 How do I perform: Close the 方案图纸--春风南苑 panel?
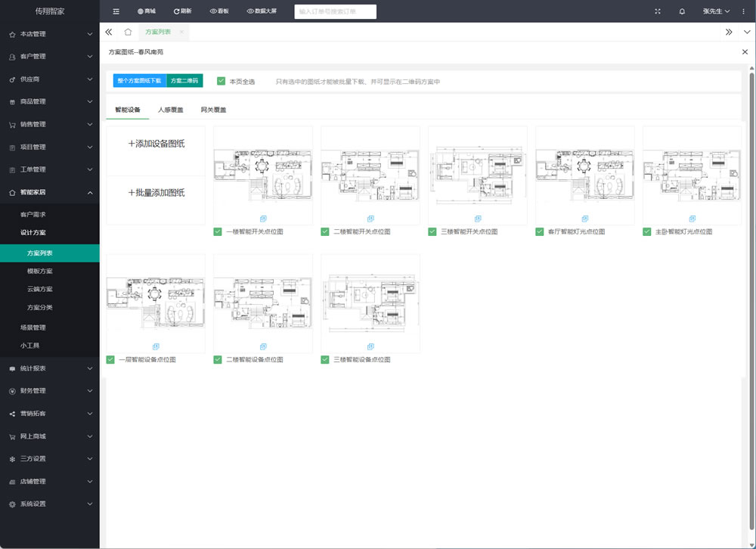745,51
